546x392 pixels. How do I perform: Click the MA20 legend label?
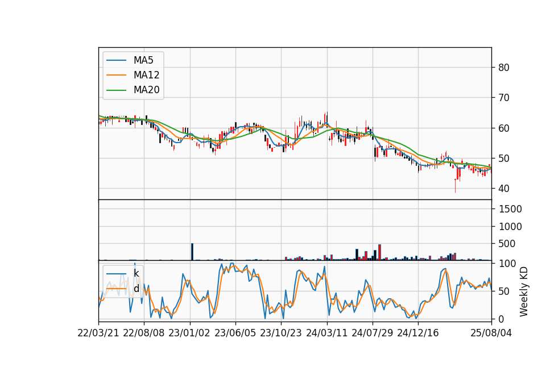(146, 90)
